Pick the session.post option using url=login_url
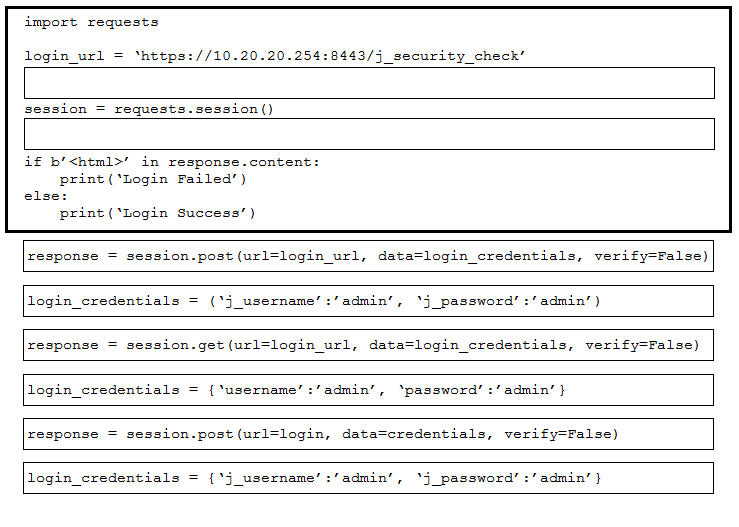Image resolution: width=739 pixels, height=527 pixels. click(368, 256)
